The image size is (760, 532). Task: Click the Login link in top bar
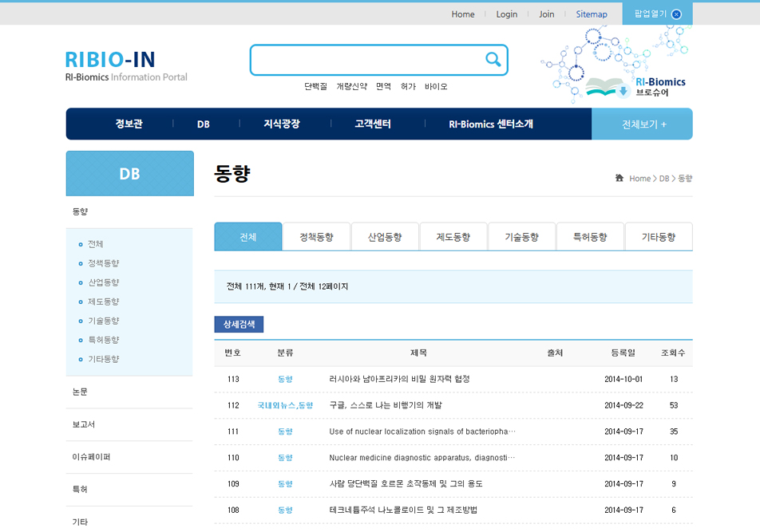tap(506, 14)
